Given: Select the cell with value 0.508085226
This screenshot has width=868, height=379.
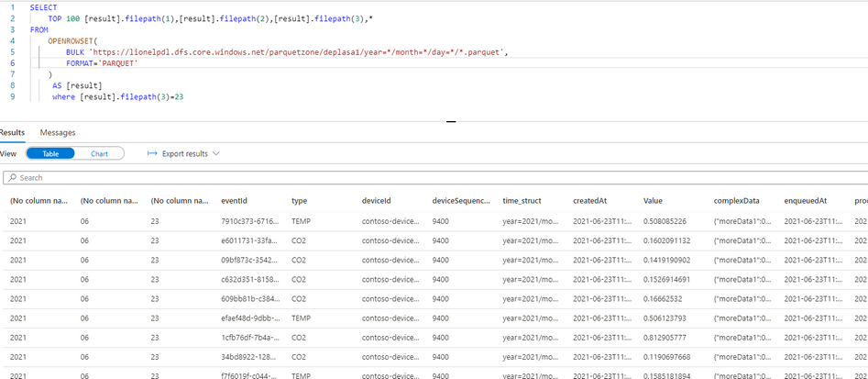Looking at the screenshot, I should pyautogui.click(x=666, y=221).
